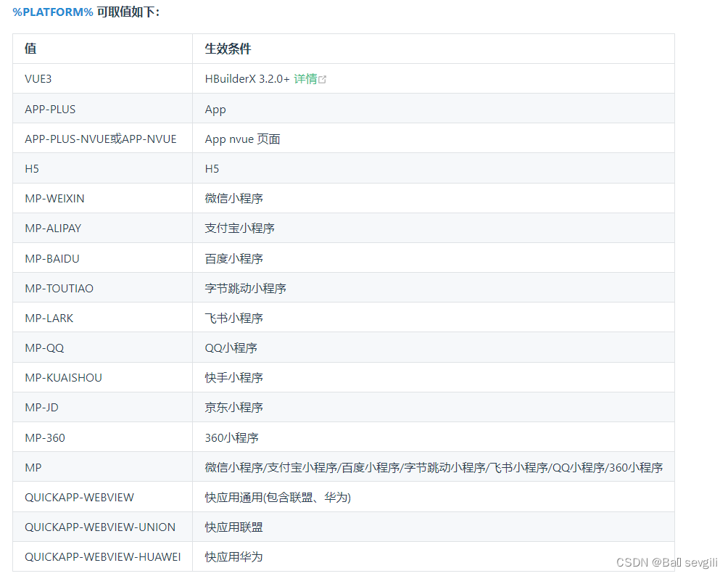
Task: Click the CSDN watermark text
Action: [x=666, y=561]
